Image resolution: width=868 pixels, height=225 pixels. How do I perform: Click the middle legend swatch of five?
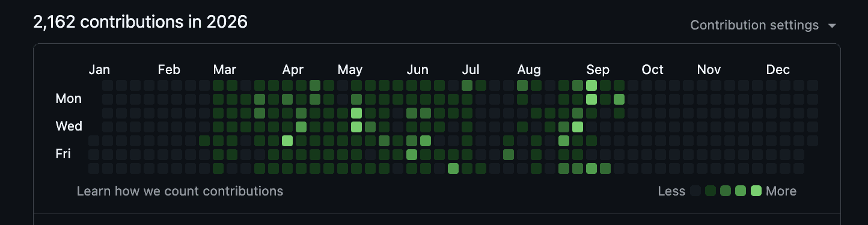(x=726, y=191)
